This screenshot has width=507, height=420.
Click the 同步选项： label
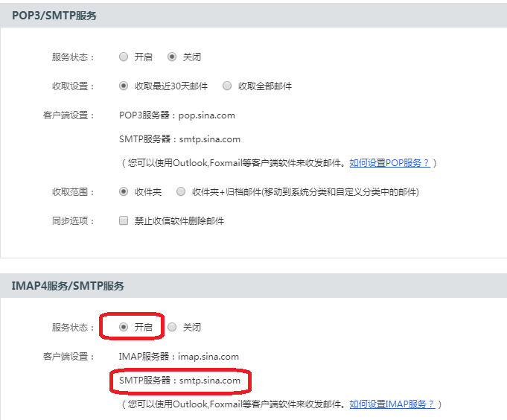pos(73,221)
